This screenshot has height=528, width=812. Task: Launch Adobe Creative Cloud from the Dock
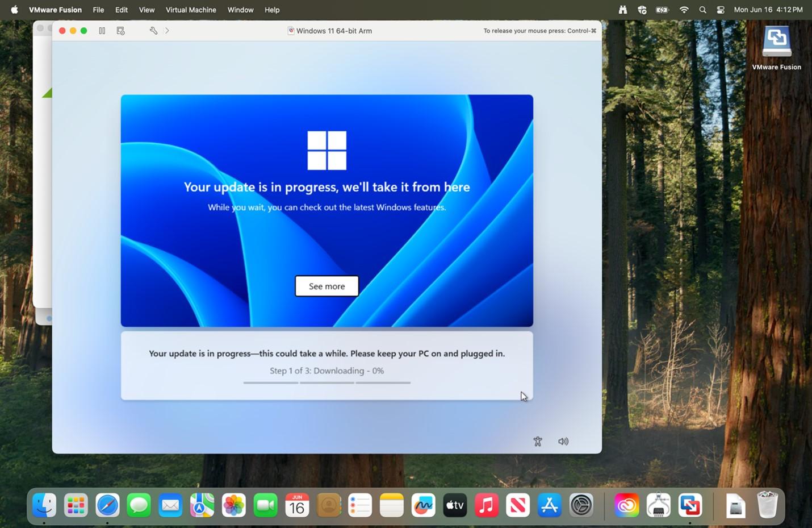[627, 505]
